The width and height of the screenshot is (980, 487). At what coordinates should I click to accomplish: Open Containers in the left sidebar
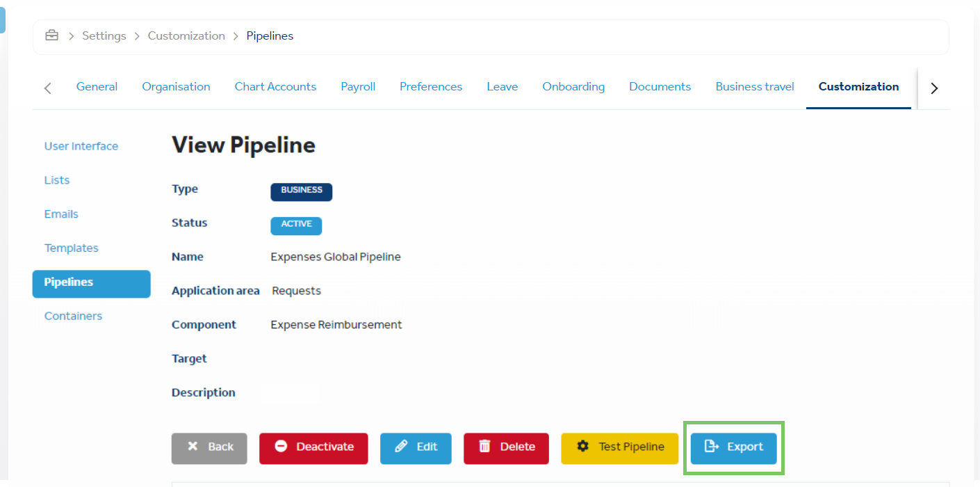click(x=73, y=316)
